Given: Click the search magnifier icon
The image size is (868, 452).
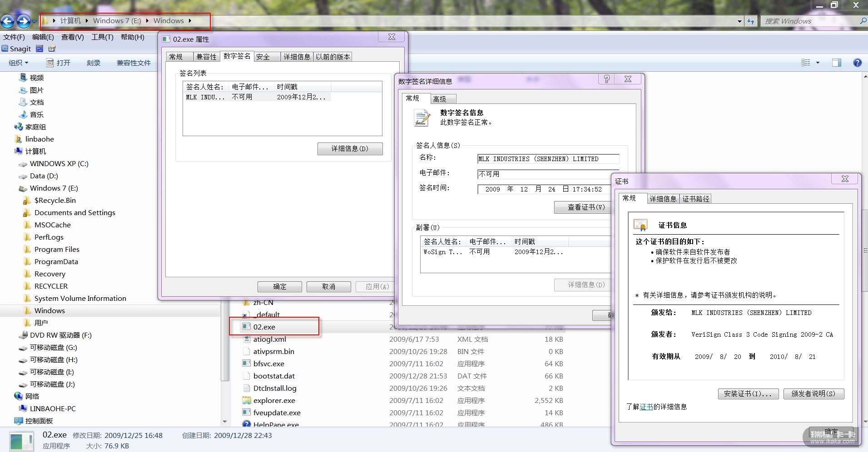Looking at the screenshot, I should click(863, 21).
